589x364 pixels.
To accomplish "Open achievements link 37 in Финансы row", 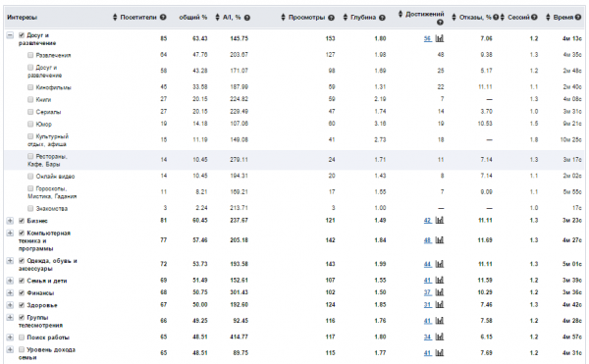I will pyautogui.click(x=427, y=292).
